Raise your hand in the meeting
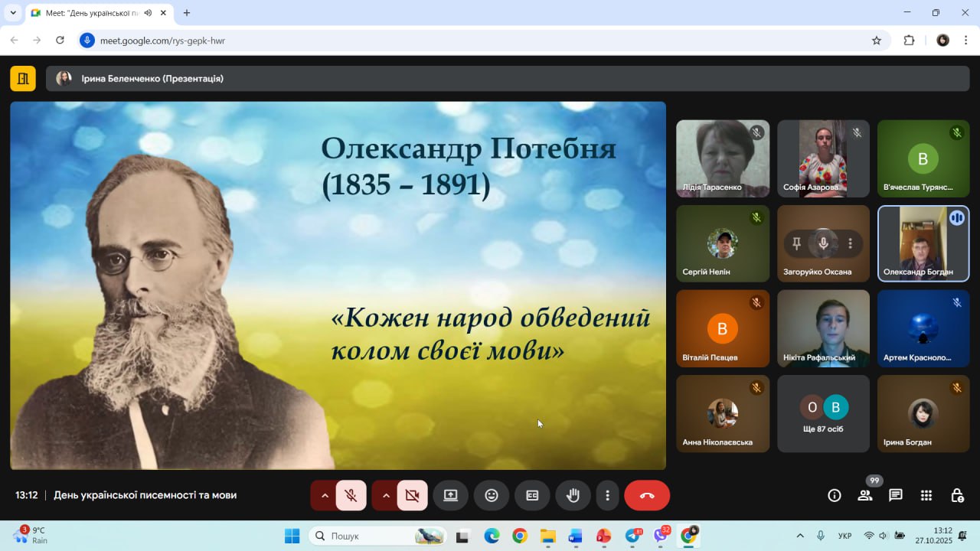The width and height of the screenshot is (980, 551). click(x=573, y=495)
